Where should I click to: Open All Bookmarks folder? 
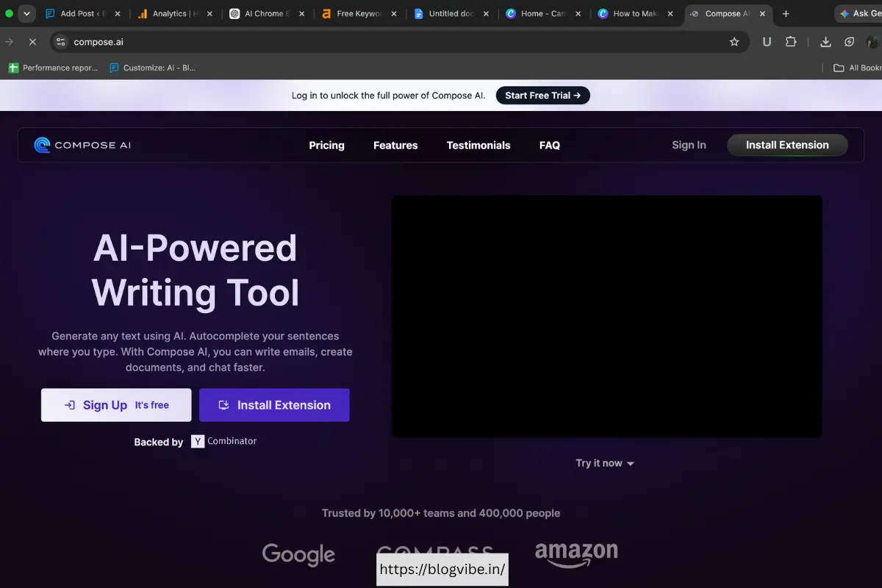857,68
